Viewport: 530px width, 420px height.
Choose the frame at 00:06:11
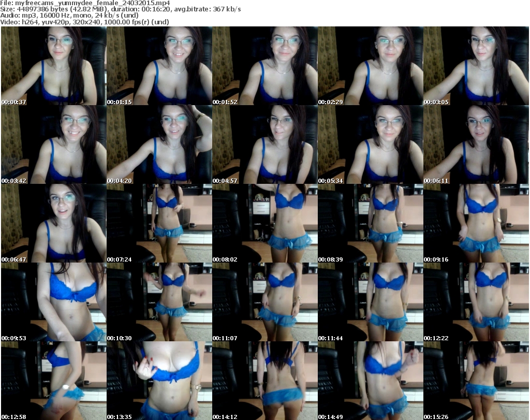(476, 144)
